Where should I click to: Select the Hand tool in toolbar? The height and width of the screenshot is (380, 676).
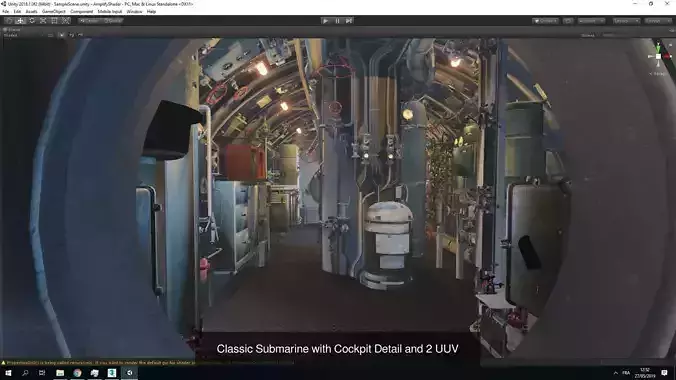[x=9, y=21]
